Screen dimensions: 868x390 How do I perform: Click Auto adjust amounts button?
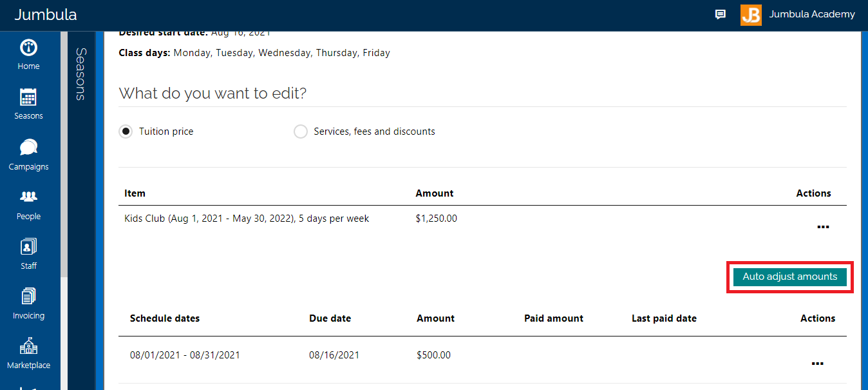[x=790, y=277]
